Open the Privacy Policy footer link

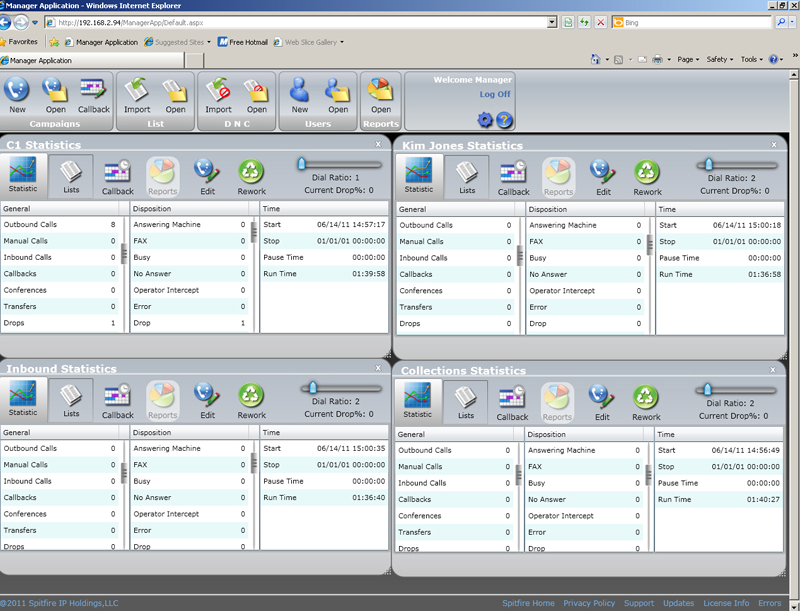[x=589, y=603]
